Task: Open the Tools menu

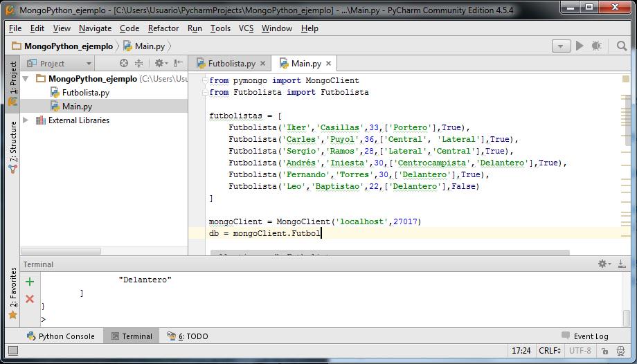Action: 220,28
